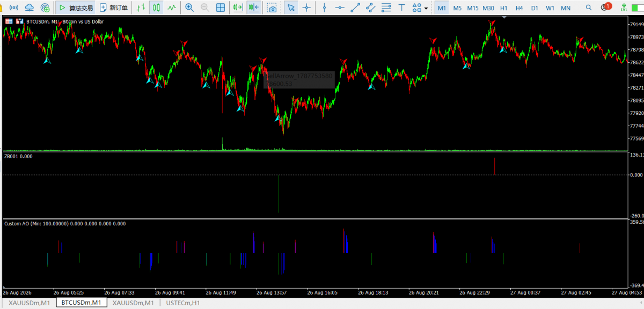Open the signals broadcast icon
644x309 pixels.
click(14, 8)
